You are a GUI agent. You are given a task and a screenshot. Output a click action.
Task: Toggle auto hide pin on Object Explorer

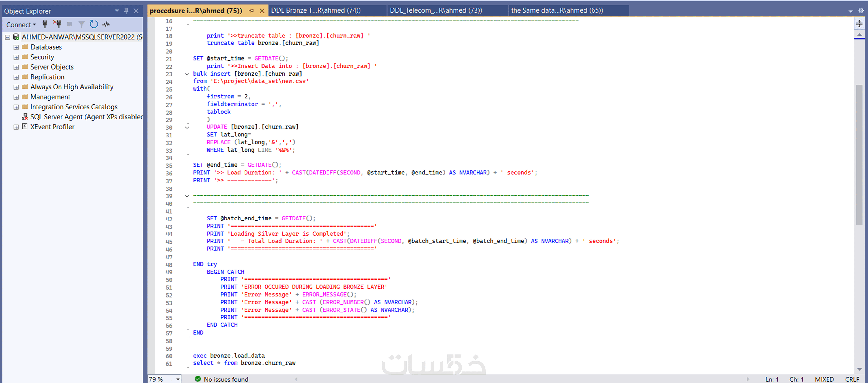click(x=126, y=11)
